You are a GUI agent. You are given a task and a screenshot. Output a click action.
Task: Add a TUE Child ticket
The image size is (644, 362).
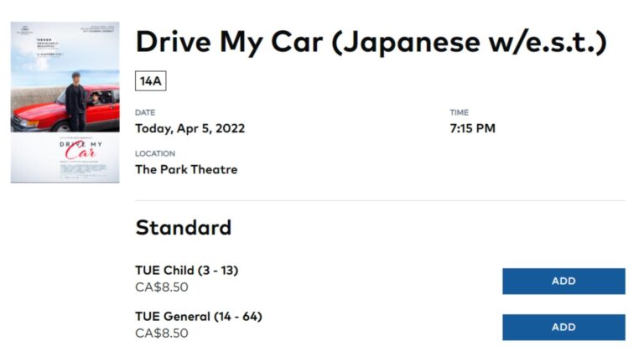pos(563,282)
